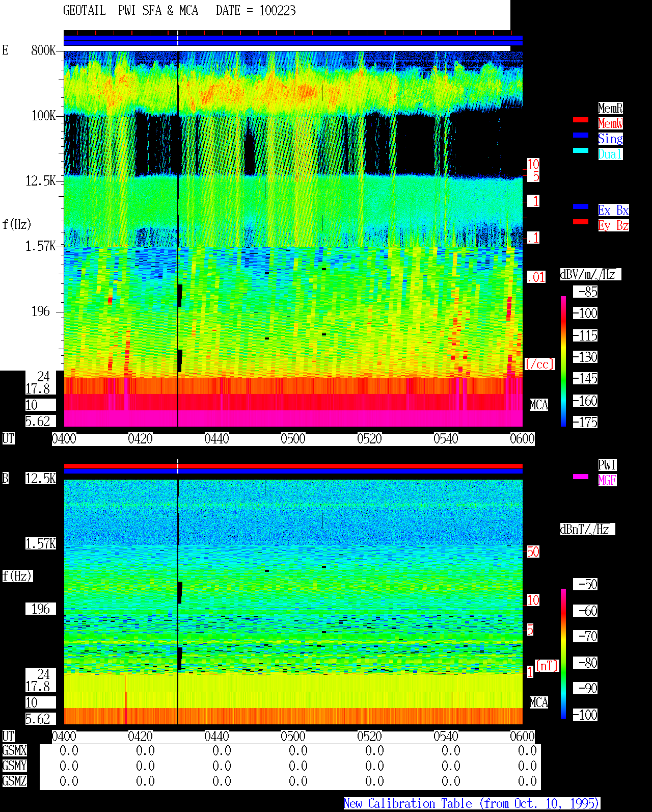Screen dimensions: 652x812
Task: Click the GSMX row label
Action: click(14, 751)
